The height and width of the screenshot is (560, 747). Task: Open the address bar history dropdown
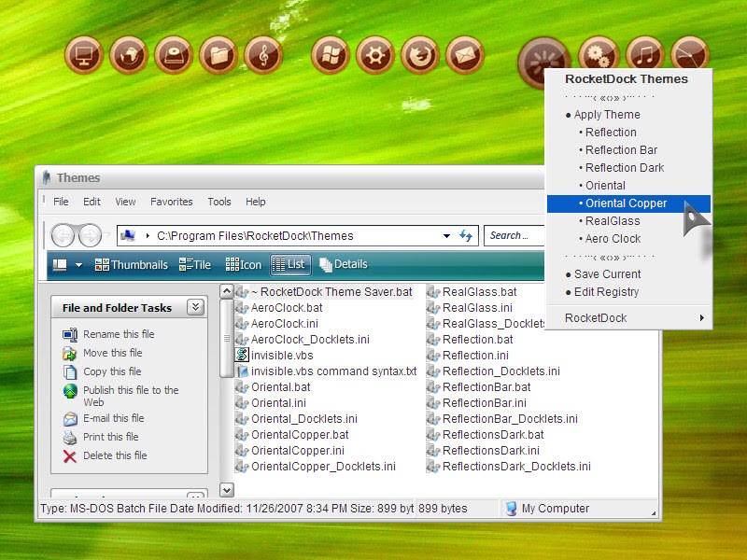[446, 236]
